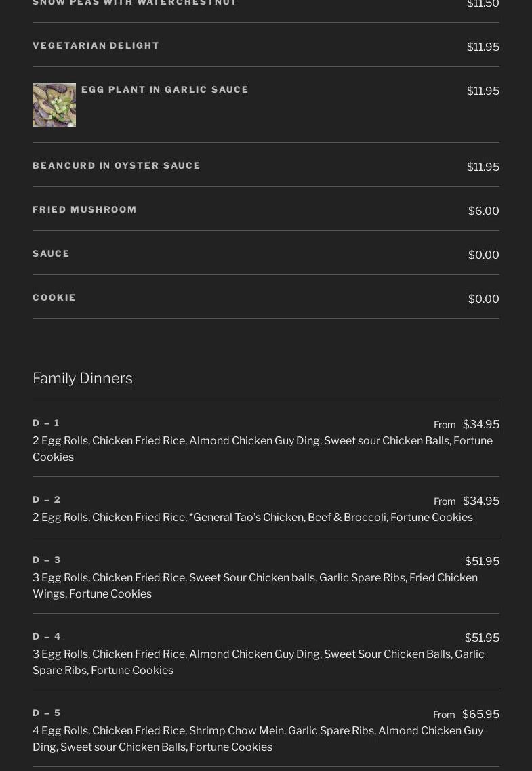The height and width of the screenshot is (771, 532).
Task: Click Snow Peas with Waterchestnut item
Action: pos(135,3)
